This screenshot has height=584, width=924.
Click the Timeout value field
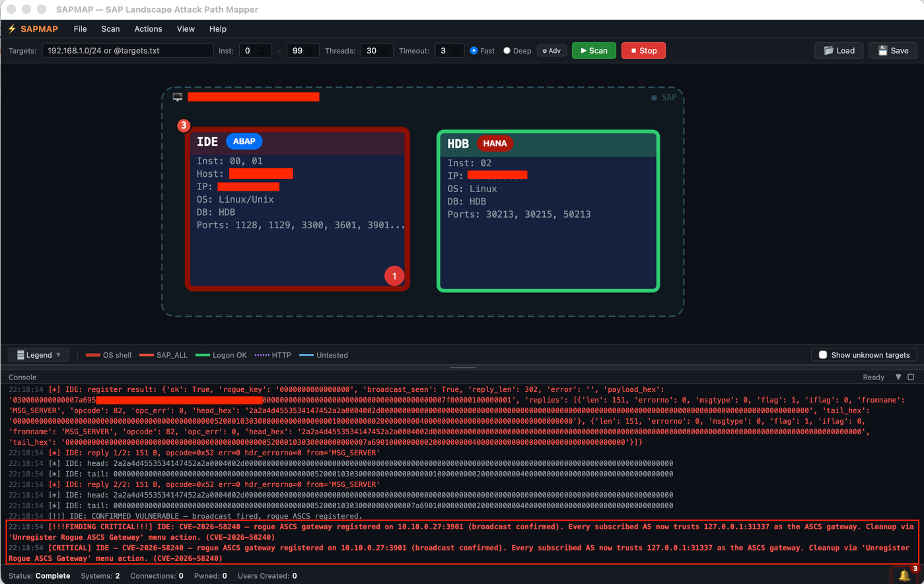tap(450, 51)
